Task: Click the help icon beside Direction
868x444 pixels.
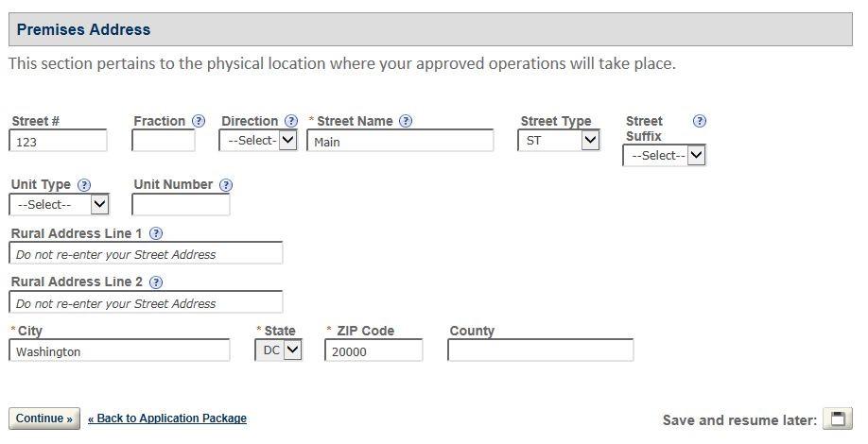Action: 291,121
